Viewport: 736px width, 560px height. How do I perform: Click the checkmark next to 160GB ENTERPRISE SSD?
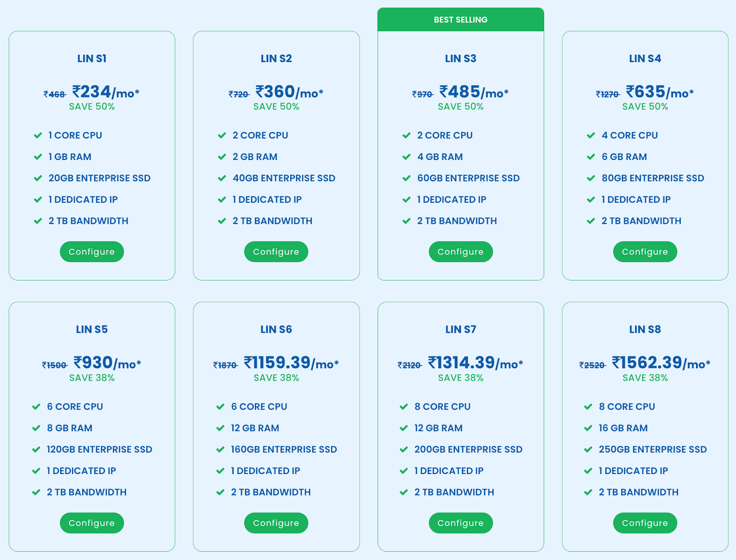pyautogui.click(x=220, y=450)
